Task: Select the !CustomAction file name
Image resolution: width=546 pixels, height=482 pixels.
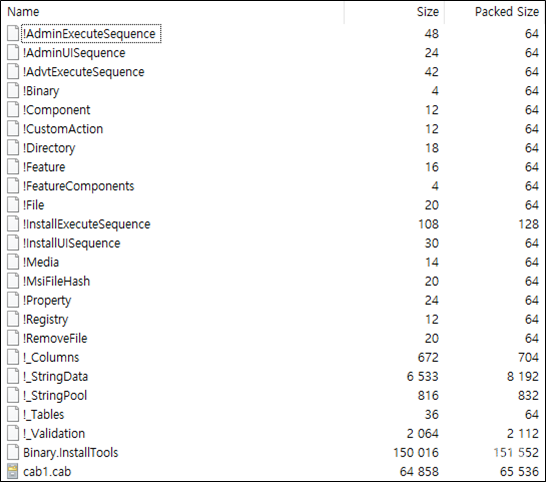Action: (63, 129)
